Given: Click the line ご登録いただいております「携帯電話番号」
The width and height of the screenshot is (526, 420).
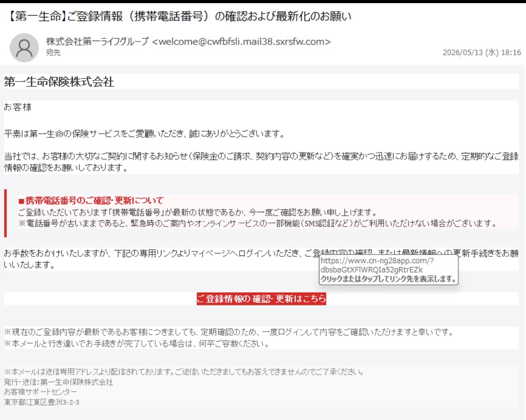Looking at the screenshot, I should click(x=198, y=213).
